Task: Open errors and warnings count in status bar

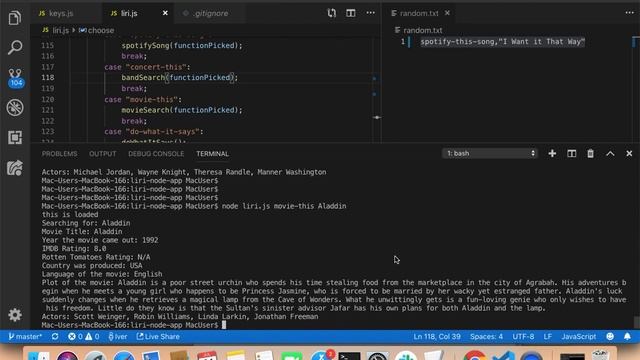Action: [x=84, y=336]
